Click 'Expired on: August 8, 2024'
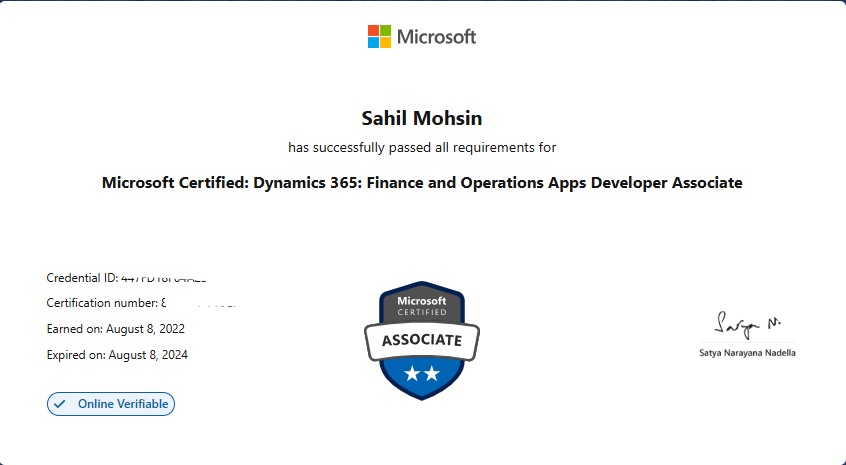The width and height of the screenshot is (846, 465). coord(117,355)
